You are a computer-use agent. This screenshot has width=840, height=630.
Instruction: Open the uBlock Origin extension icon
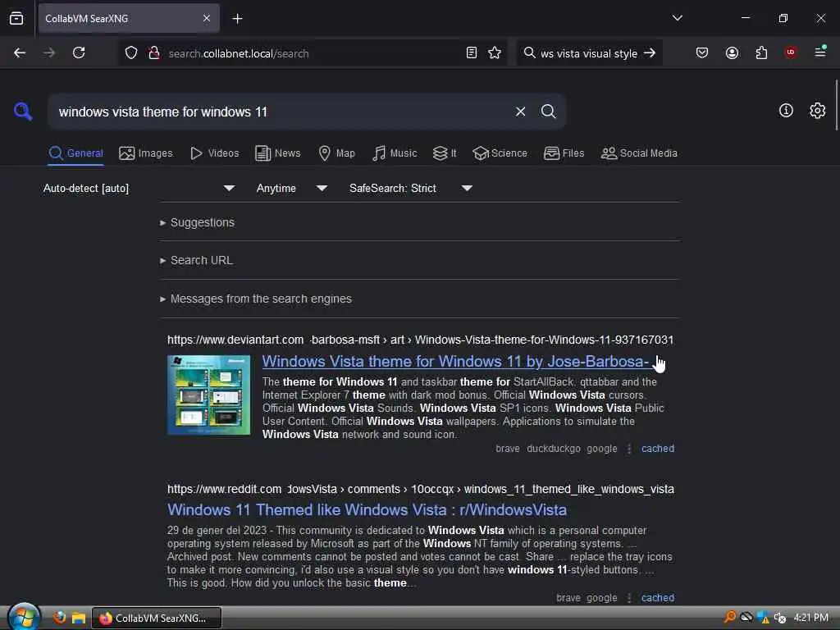pyautogui.click(x=790, y=52)
